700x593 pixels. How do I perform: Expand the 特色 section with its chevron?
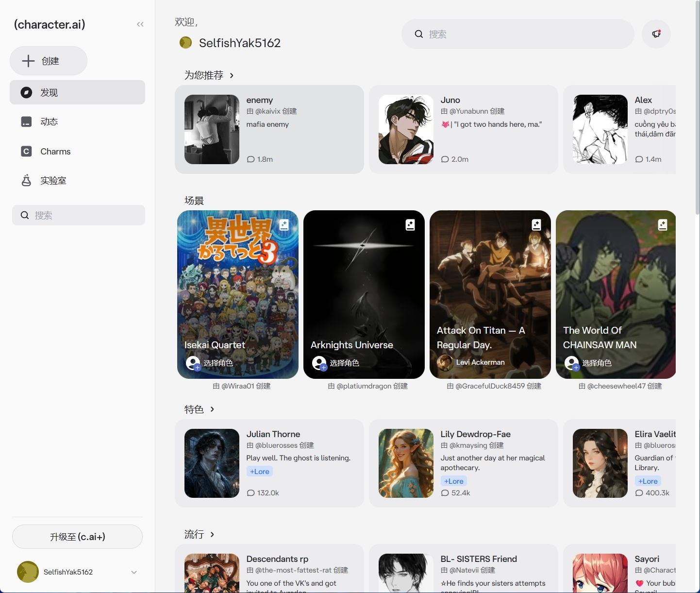(x=212, y=409)
